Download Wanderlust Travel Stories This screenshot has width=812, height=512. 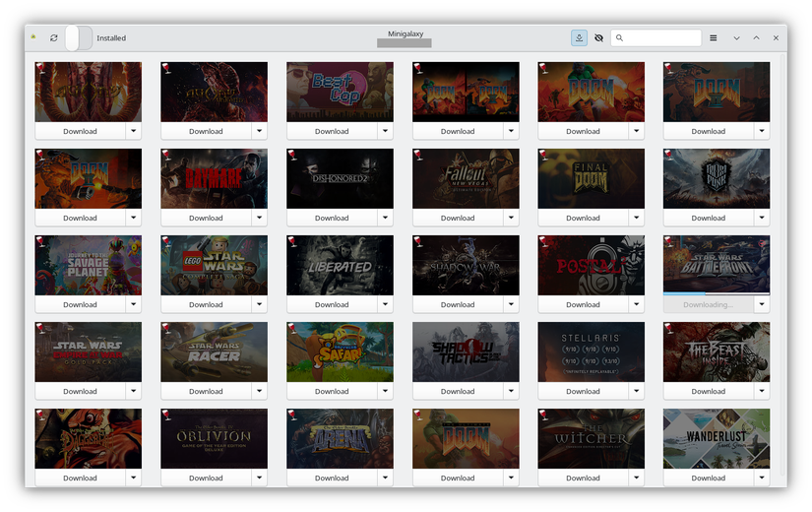(x=709, y=478)
